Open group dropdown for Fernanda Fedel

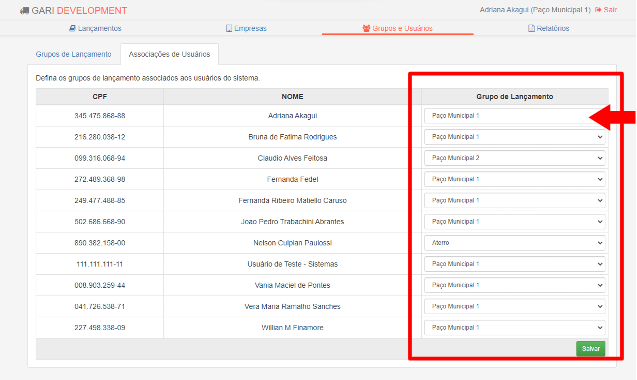pos(514,179)
